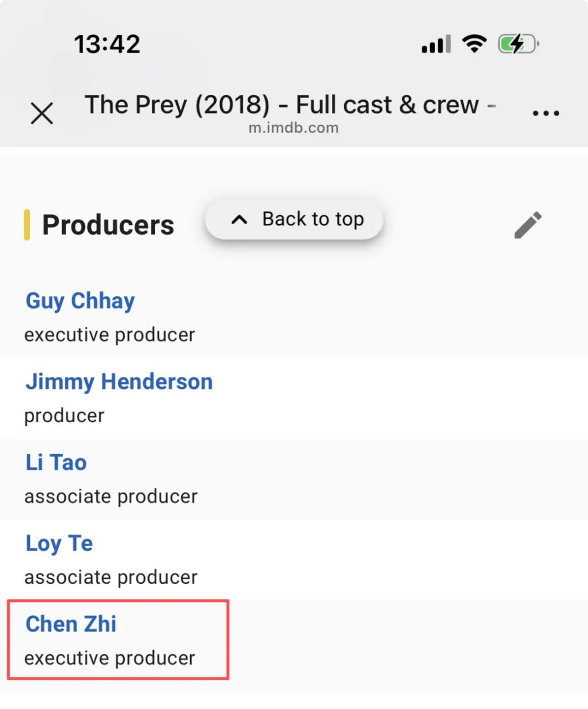Tap associate producer label under Li Tao

coord(111,496)
